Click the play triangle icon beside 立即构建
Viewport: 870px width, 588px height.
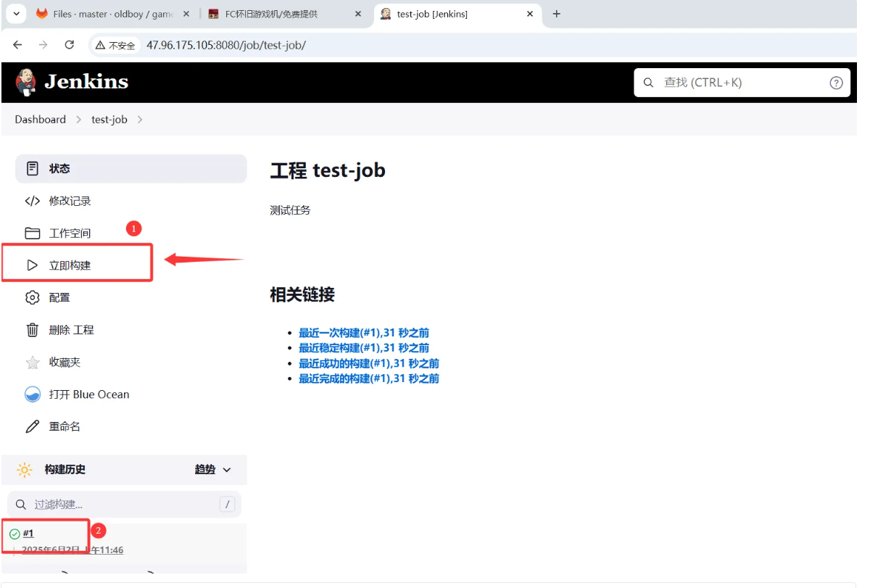pyautogui.click(x=32, y=265)
